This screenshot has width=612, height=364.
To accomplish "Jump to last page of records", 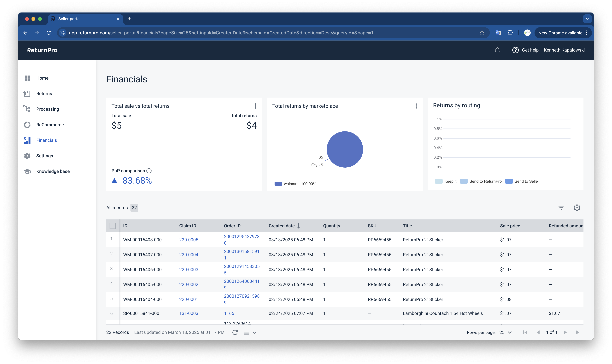I will click(578, 332).
